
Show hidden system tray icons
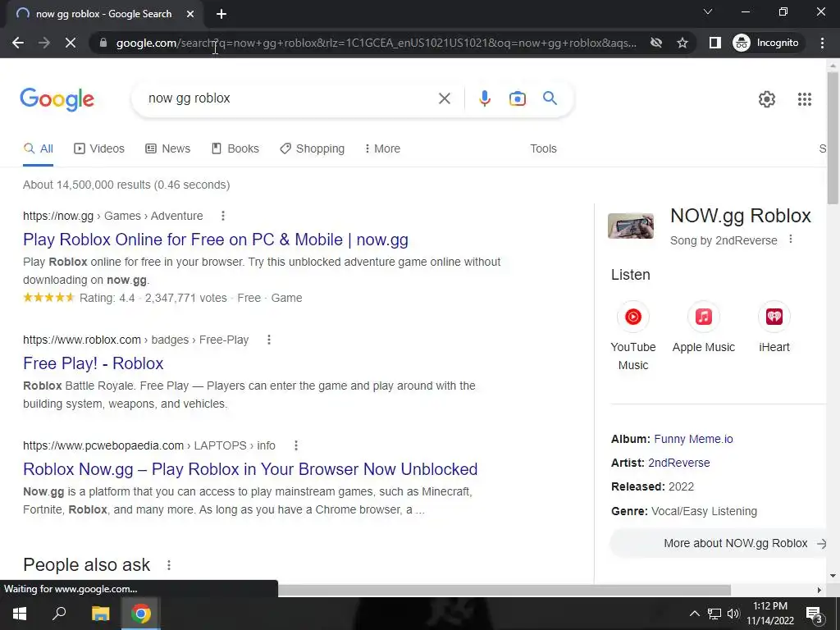[x=694, y=614]
